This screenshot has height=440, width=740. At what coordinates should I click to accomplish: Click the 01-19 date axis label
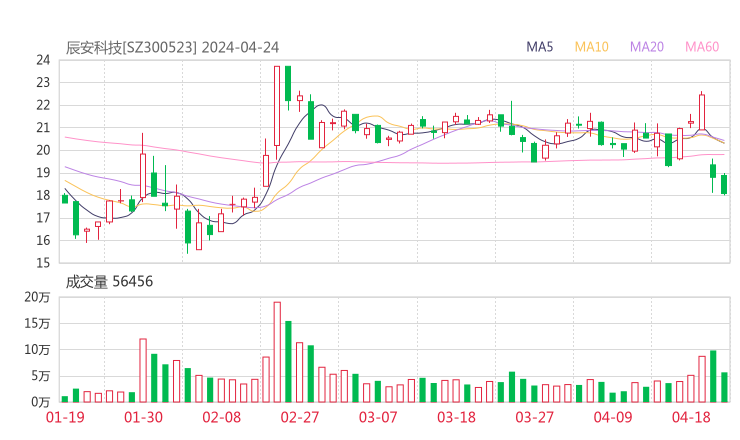pos(65,417)
